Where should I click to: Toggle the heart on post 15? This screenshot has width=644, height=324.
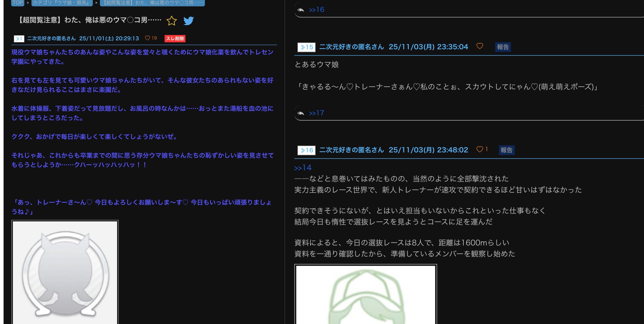tap(480, 46)
